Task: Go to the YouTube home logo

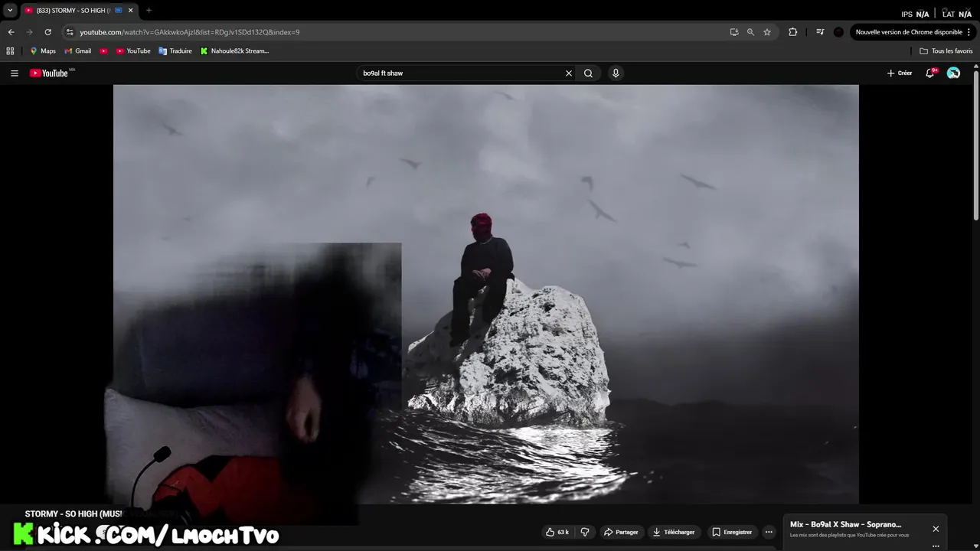Action: click(49, 73)
